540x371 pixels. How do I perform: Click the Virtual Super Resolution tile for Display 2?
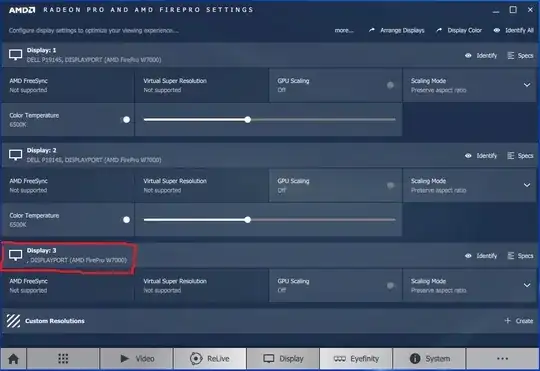pyautogui.click(x=202, y=185)
